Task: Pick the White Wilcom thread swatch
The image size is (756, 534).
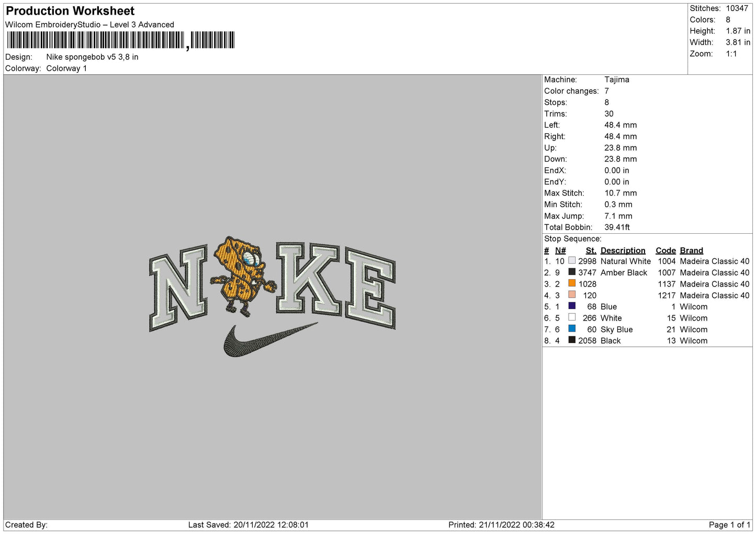Action: click(572, 317)
